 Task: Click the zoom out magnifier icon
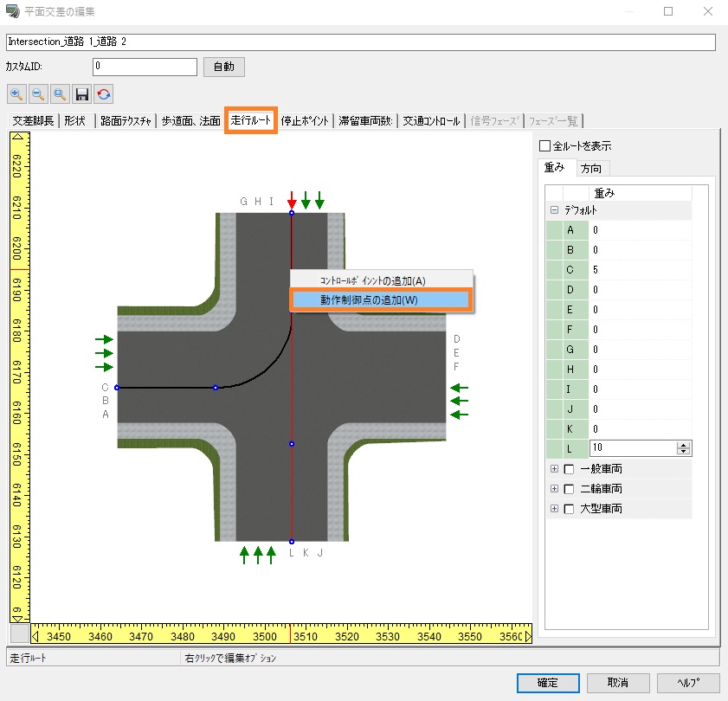pyautogui.click(x=38, y=93)
